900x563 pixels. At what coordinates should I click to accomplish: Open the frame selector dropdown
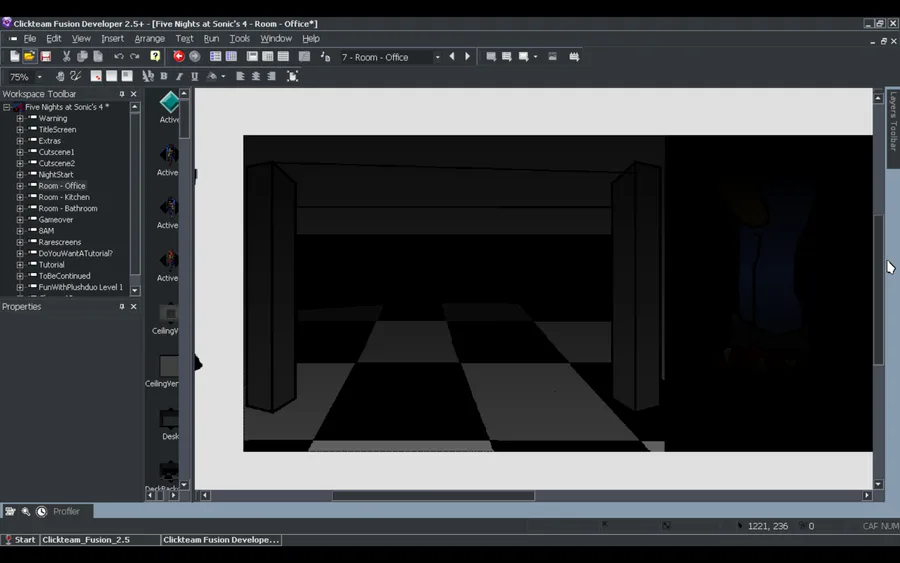[x=437, y=57]
